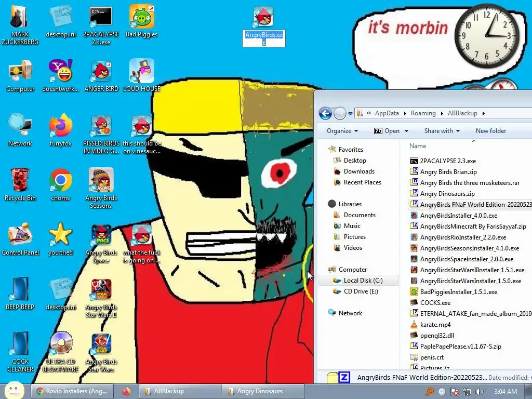Screen dimensions: 532x399
Task: Click the Firefox icon in the taskbar
Action: click(x=126, y=391)
